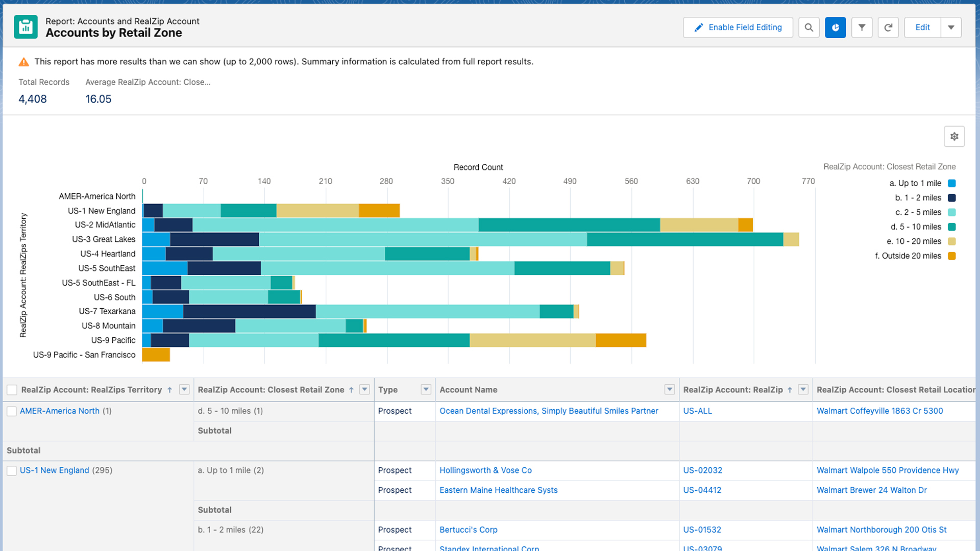980x551 pixels.
Task: Sort RealZips Territory column via arrow
Action: [169, 390]
